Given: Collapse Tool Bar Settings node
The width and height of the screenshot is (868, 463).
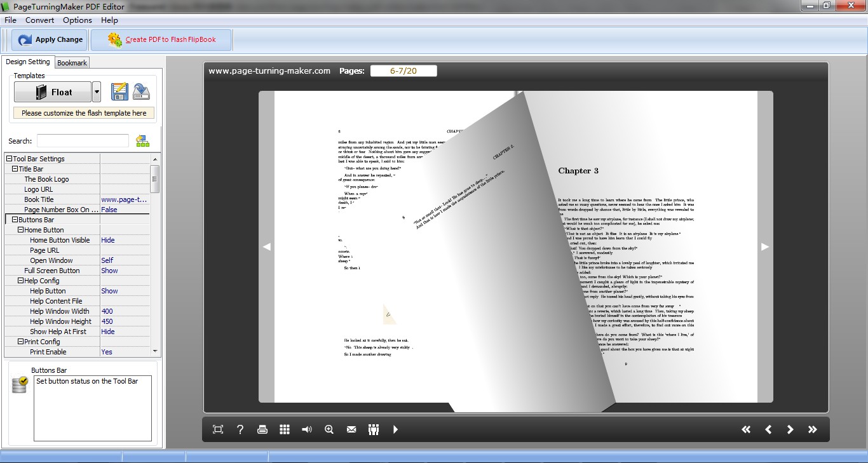Looking at the screenshot, I should (10, 159).
